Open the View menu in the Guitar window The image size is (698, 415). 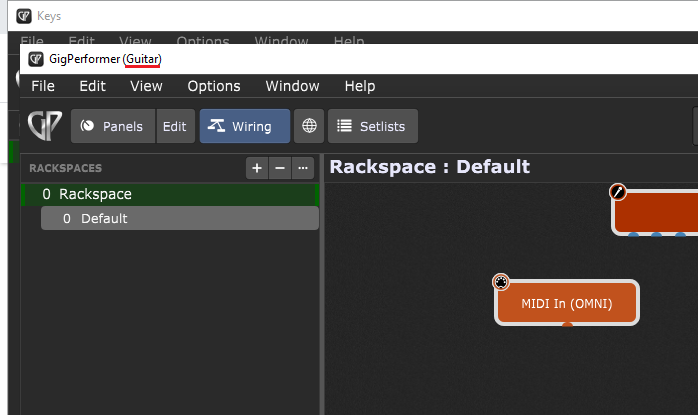pyautogui.click(x=146, y=86)
